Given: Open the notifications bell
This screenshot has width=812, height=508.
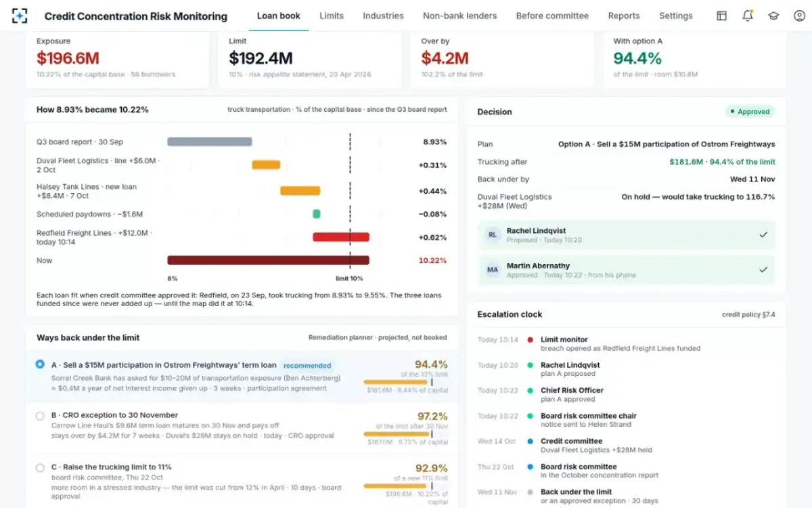Looking at the screenshot, I should (748, 16).
